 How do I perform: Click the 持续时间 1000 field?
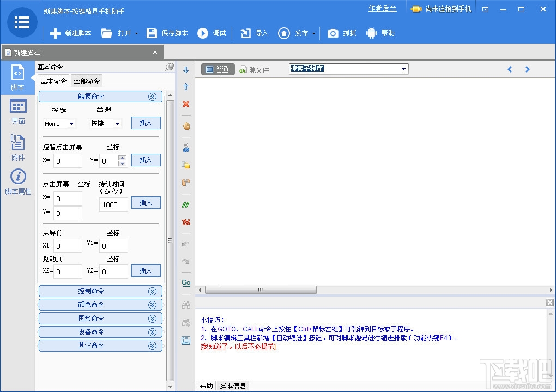tap(113, 204)
